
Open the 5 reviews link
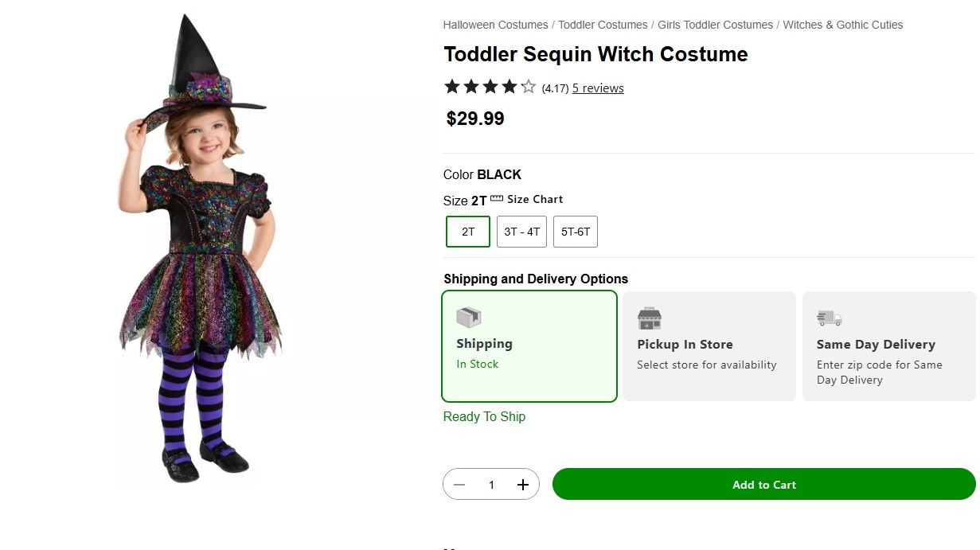click(x=598, y=88)
